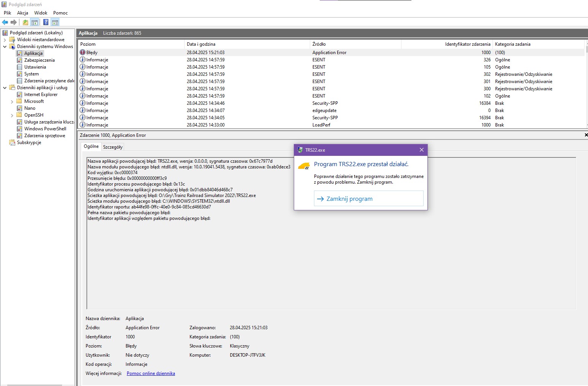
Task: Select the ESENT event with ID 102
Action: 331,96
